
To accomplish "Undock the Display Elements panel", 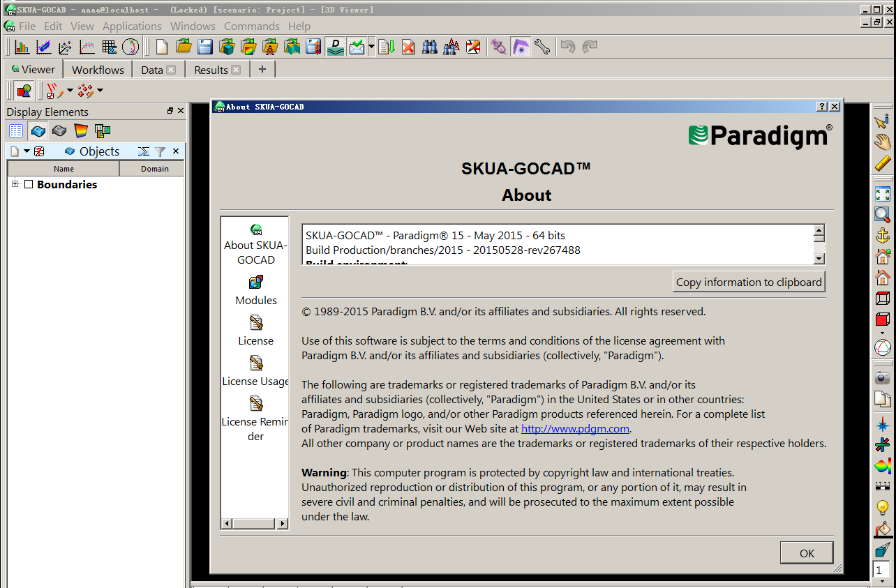I will point(170,111).
